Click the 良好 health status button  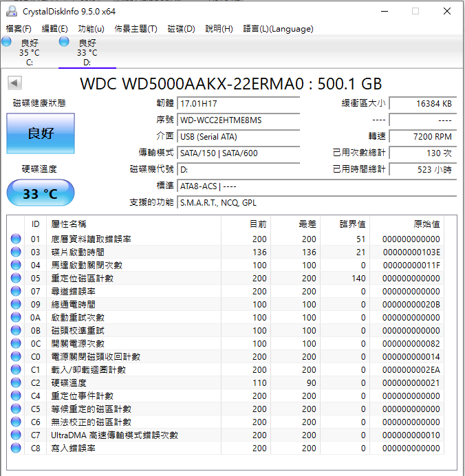[x=41, y=133]
